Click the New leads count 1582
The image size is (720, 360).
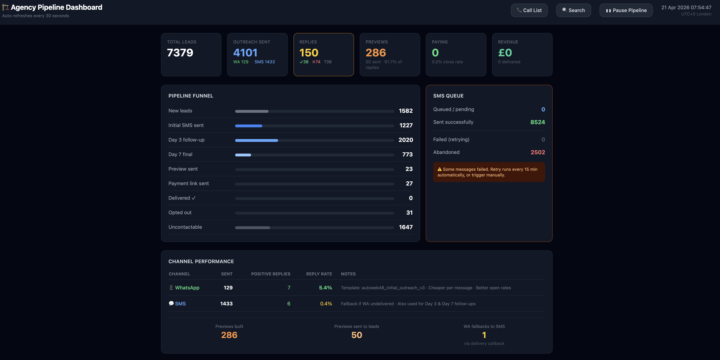tap(406, 111)
